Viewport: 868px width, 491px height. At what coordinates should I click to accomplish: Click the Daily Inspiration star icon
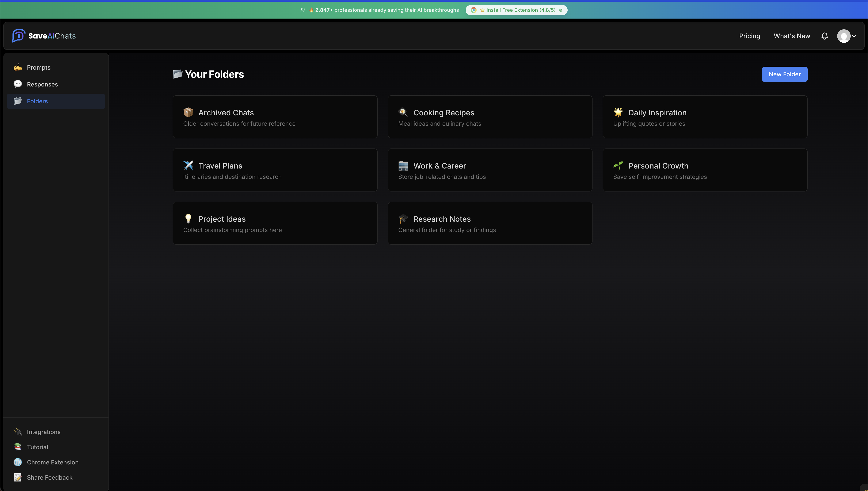tap(618, 112)
